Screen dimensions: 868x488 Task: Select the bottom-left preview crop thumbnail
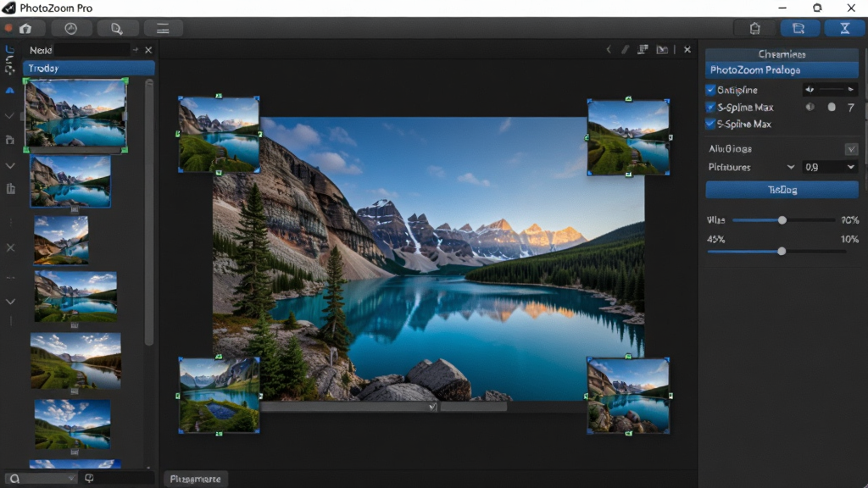click(220, 395)
